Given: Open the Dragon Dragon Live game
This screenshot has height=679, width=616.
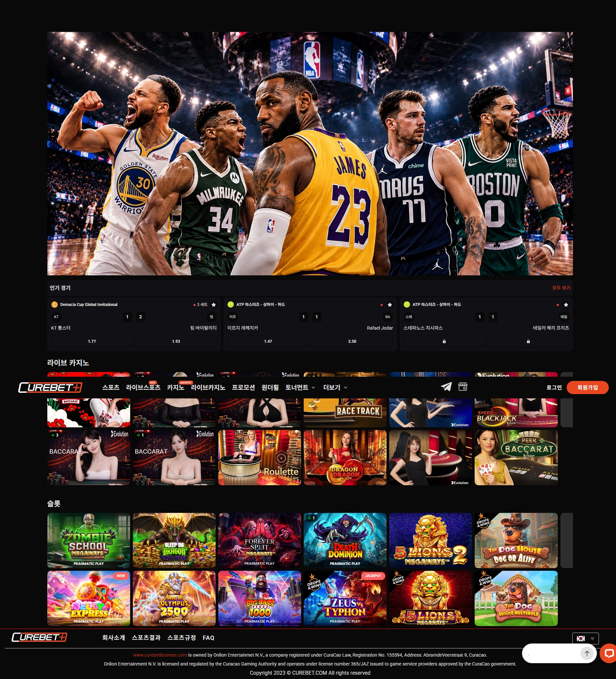Looking at the screenshot, I should (x=345, y=458).
